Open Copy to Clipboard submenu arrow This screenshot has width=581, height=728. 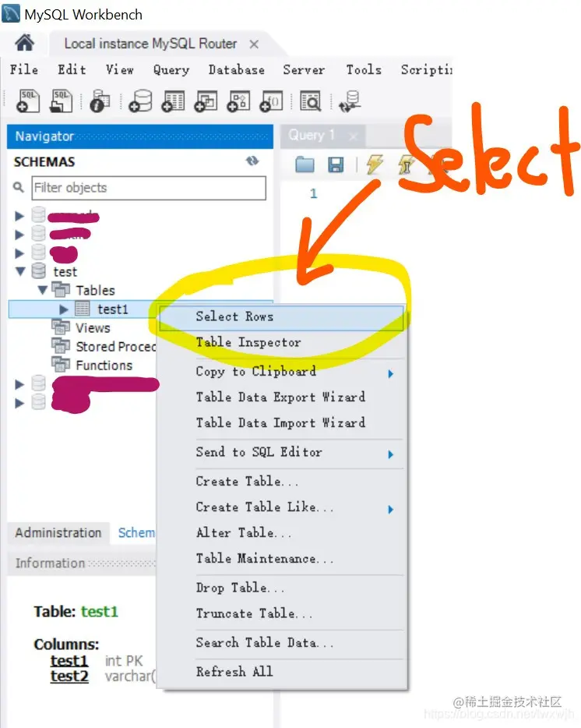[x=391, y=374]
